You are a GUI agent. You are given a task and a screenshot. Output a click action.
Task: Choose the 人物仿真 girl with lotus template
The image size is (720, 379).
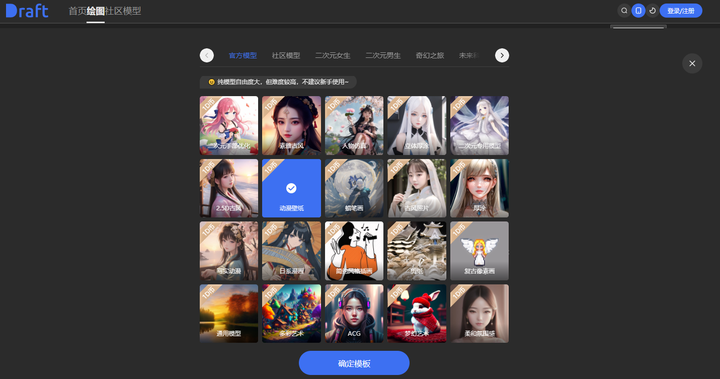(354, 125)
